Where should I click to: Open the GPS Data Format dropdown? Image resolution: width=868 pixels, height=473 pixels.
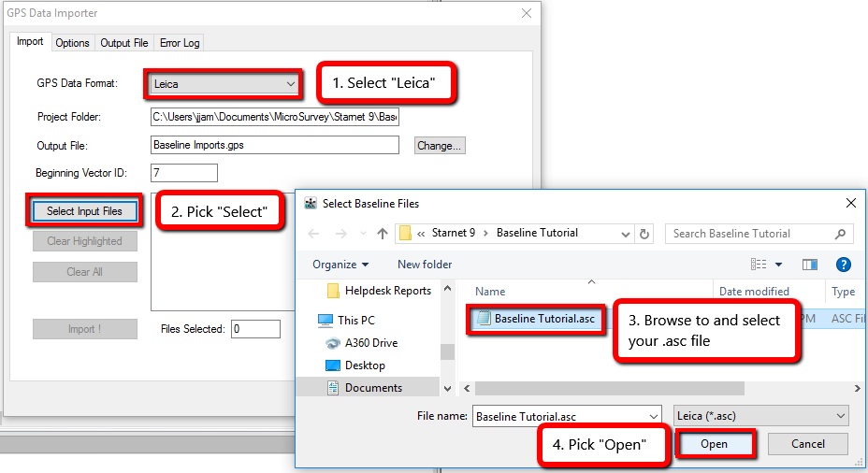pos(224,84)
